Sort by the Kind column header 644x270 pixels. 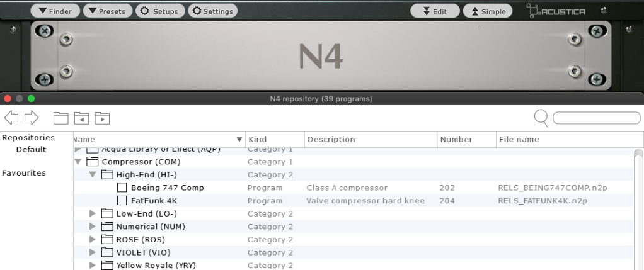pyautogui.click(x=275, y=140)
